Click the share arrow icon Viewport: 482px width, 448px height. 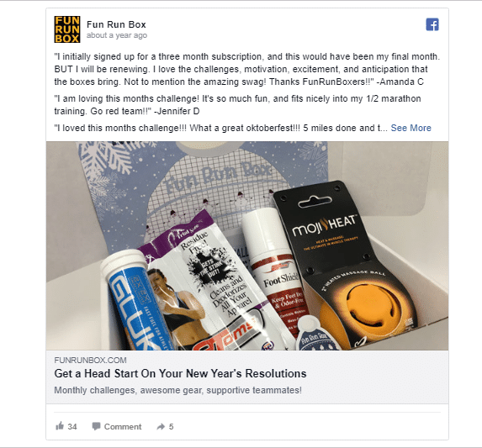pyautogui.click(x=161, y=426)
